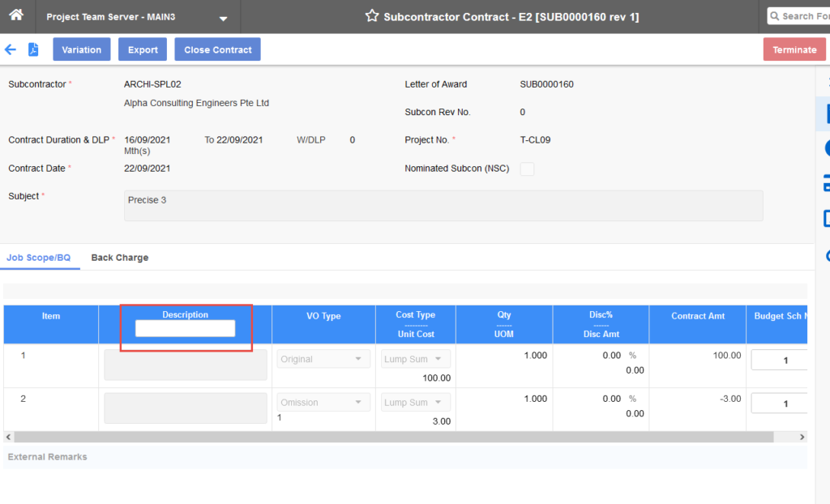The height and width of the screenshot is (504, 830).
Task: Click the Variation button
Action: (81, 49)
